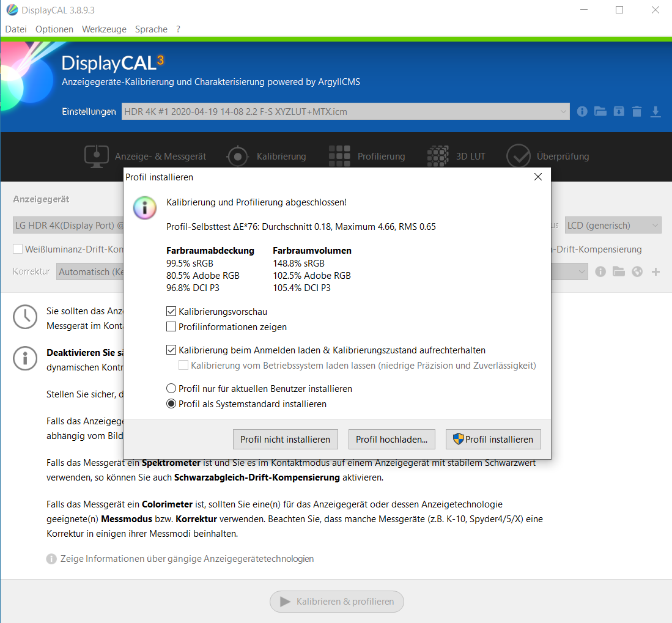Expand the Einstellungen dropdown
Image resolution: width=672 pixels, height=623 pixels.
click(345, 111)
